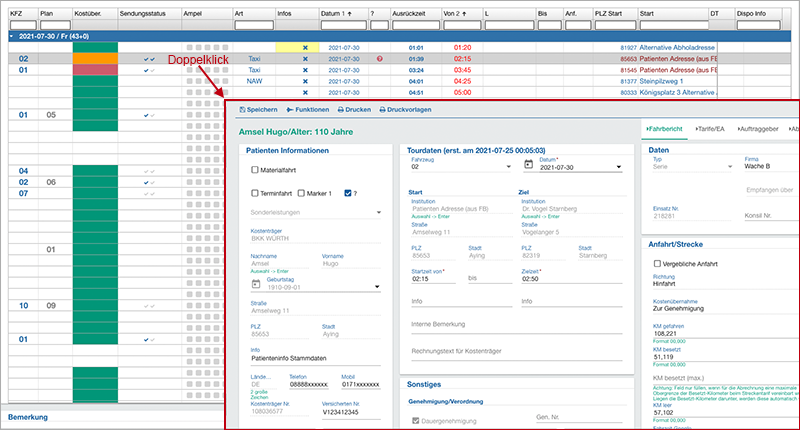This screenshot has height=430, width=800.
Task: Check the Vergebliche Anfahrt checkbox
Action: coord(657,262)
